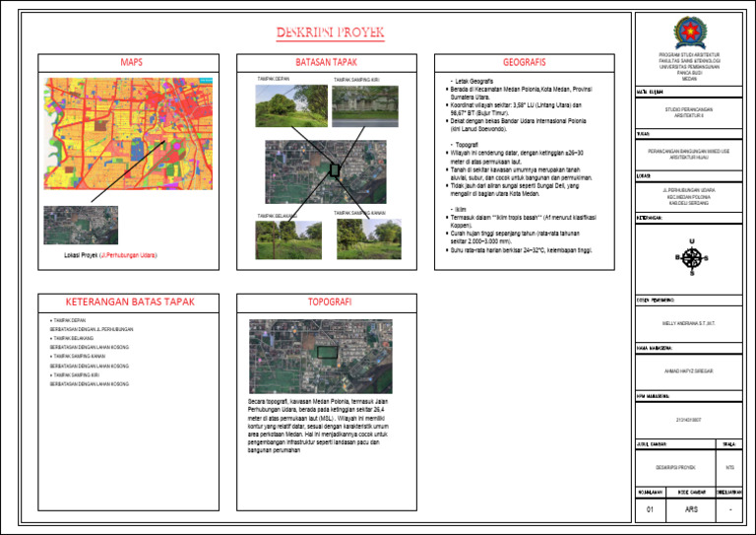Viewport: 756px width, 535px height.
Task: Click the MELLY ANDRIANA lecturer name
Action: (x=688, y=323)
